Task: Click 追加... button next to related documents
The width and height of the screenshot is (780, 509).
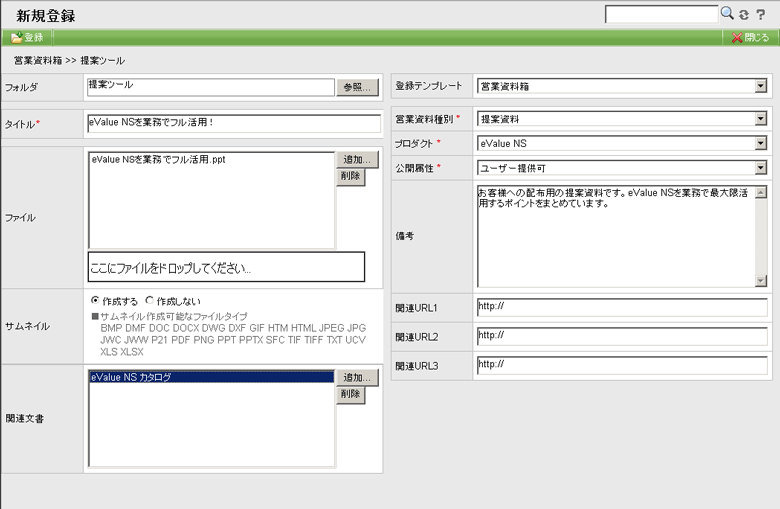Action: pos(357,378)
